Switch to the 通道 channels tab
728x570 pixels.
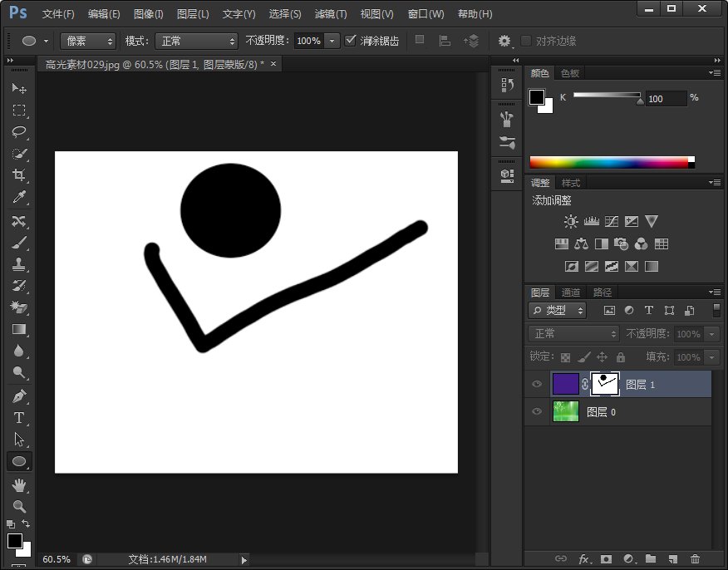(571, 292)
